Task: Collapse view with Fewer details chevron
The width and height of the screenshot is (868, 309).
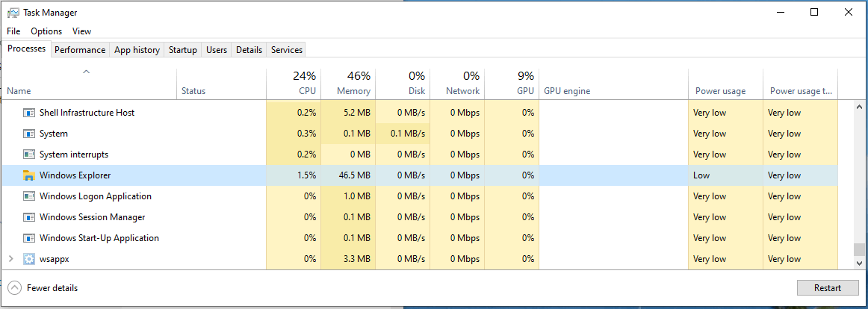Action: 15,288
